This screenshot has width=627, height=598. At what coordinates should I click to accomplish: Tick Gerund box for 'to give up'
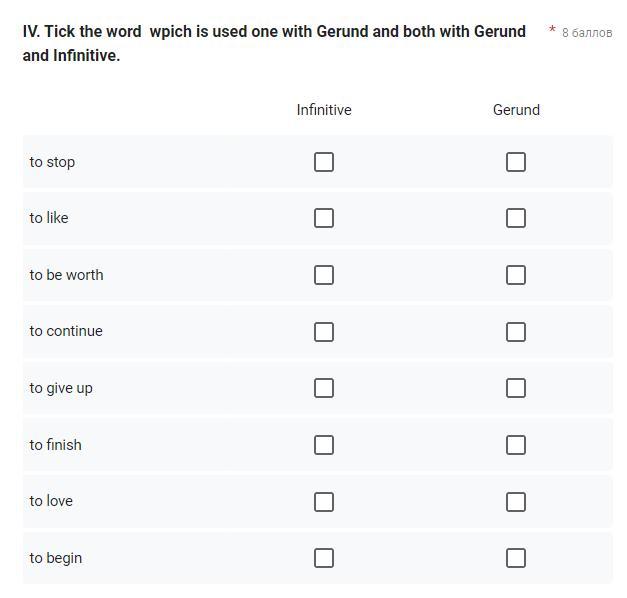click(x=515, y=388)
